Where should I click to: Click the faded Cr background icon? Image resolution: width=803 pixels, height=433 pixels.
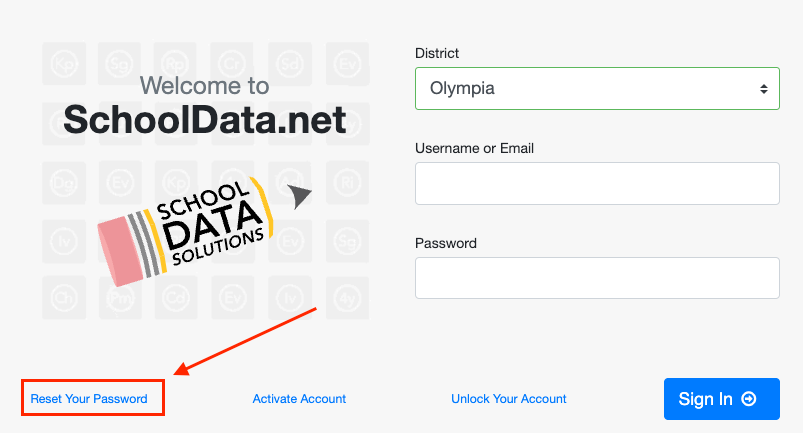click(x=233, y=64)
